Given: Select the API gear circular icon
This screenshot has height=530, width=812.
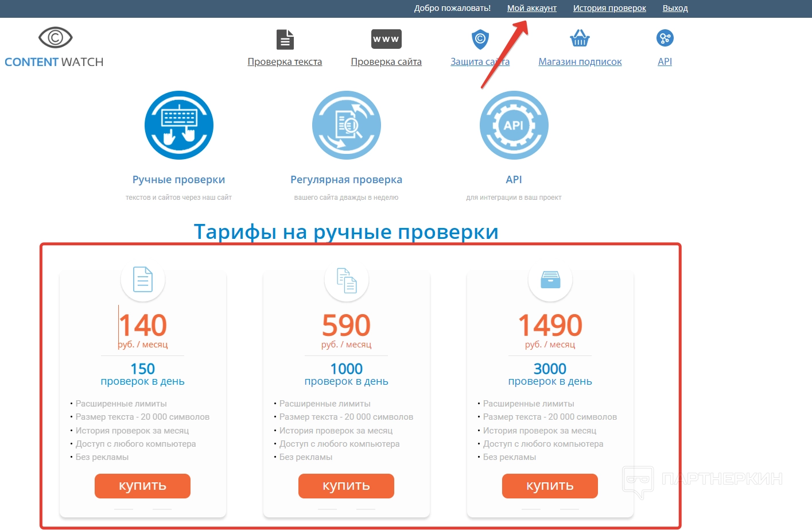Looking at the screenshot, I should (x=514, y=125).
